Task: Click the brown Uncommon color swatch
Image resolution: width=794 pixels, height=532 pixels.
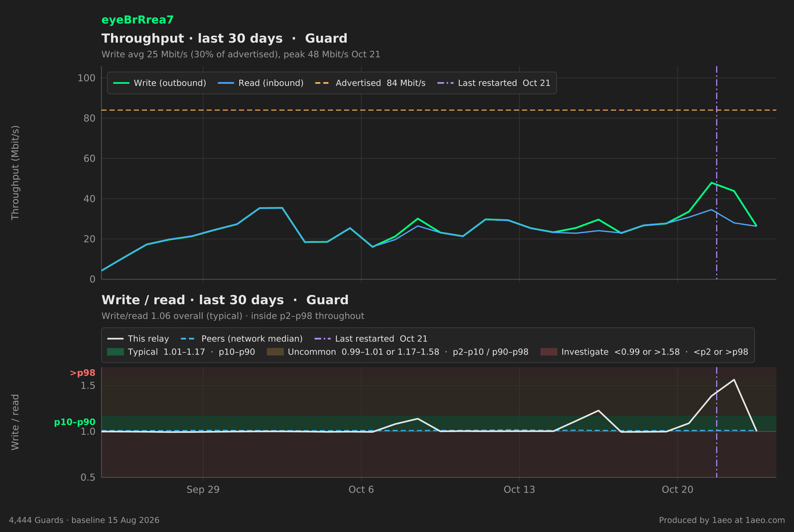Action: (x=275, y=352)
